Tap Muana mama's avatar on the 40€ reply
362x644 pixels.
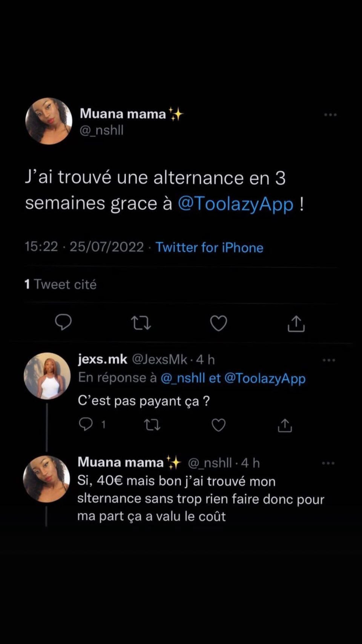tap(47, 479)
